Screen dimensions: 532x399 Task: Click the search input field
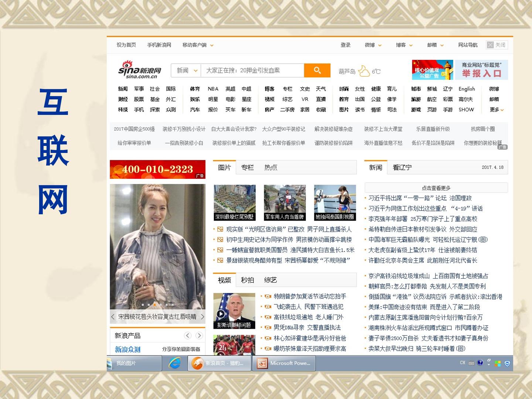(x=252, y=70)
